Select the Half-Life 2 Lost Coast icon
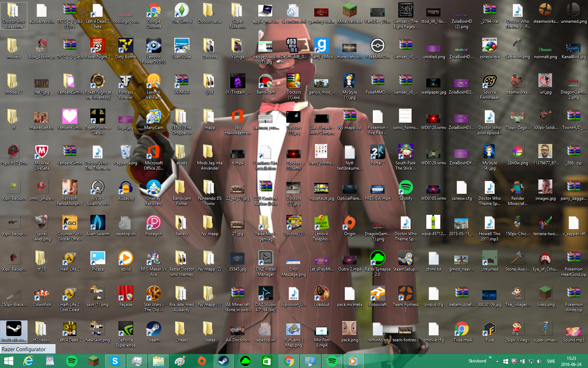Viewport: 588px width, 368px height. pos(70,299)
